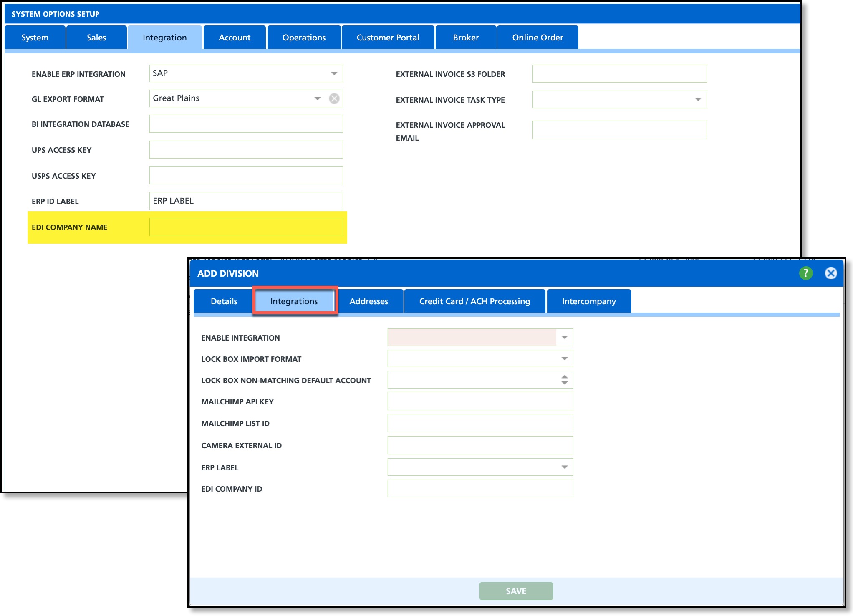Open the ERP Label dropdown
Screen dimensions: 853x616
point(564,467)
